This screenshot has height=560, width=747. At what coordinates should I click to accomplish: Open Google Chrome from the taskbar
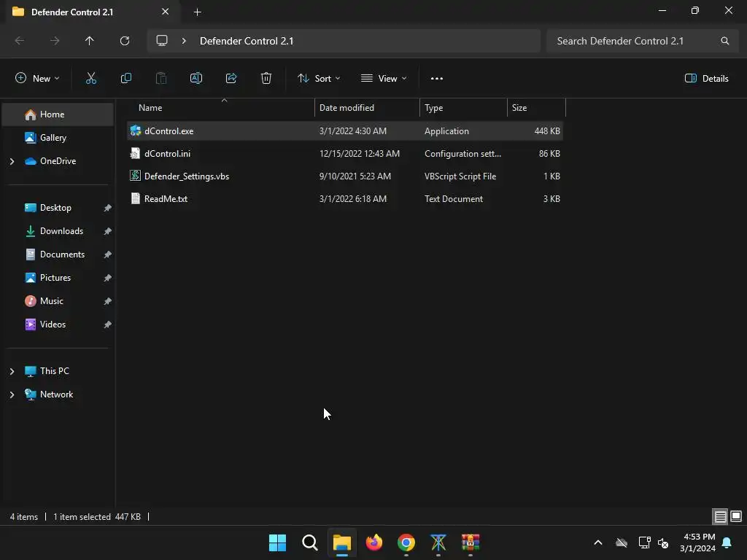[406, 542]
